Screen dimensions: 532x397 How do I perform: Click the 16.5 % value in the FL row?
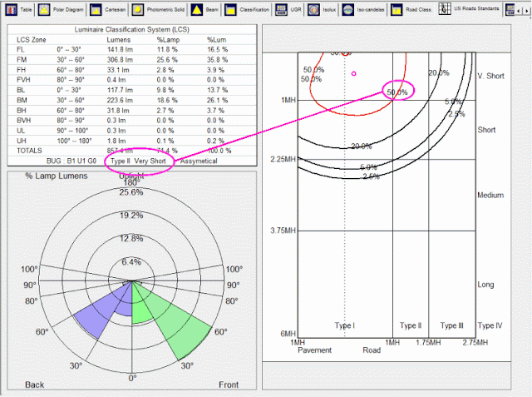pos(218,50)
